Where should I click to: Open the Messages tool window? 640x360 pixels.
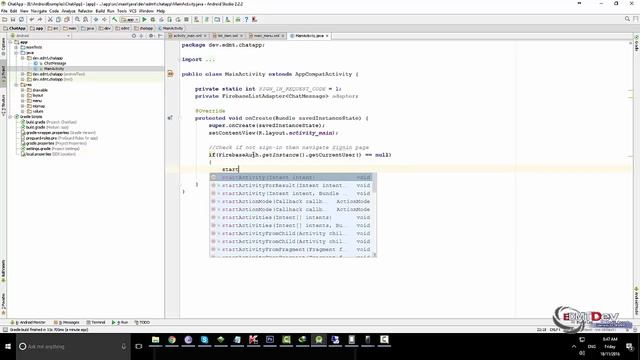[x=67, y=322]
